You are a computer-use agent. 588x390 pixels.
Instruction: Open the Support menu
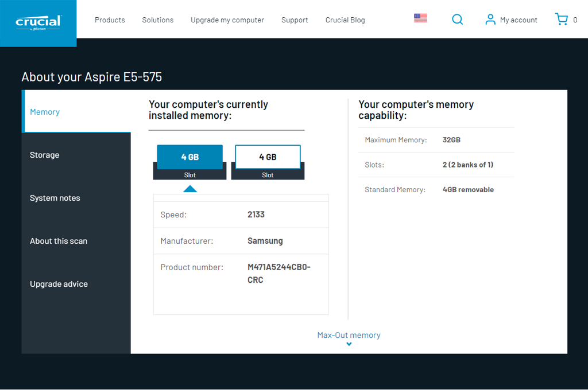pyautogui.click(x=295, y=20)
